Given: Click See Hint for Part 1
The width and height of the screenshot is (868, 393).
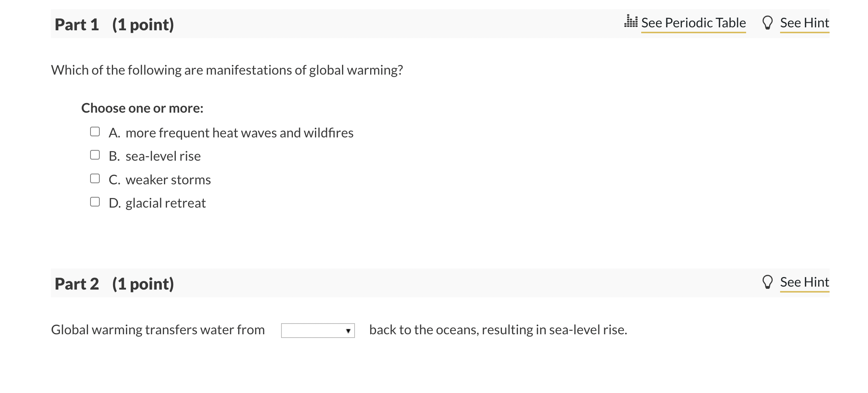Looking at the screenshot, I should [804, 22].
